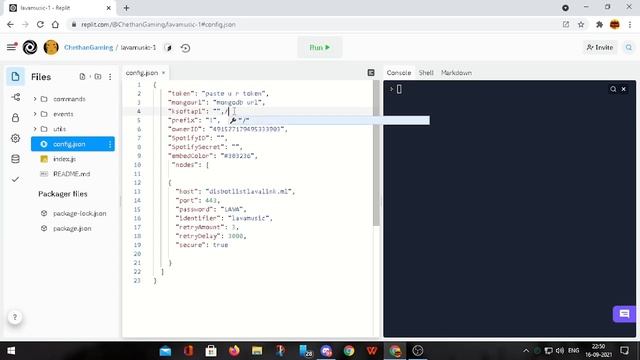This screenshot has height=360, width=640.
Task: Open the config.json tab dropdown arrow
Action: coord(163,73)
